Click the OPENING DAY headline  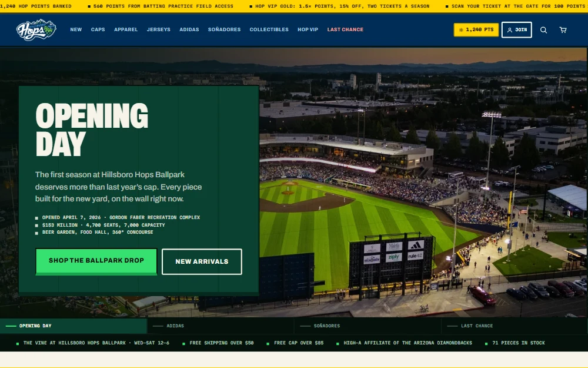coord(92,130)
